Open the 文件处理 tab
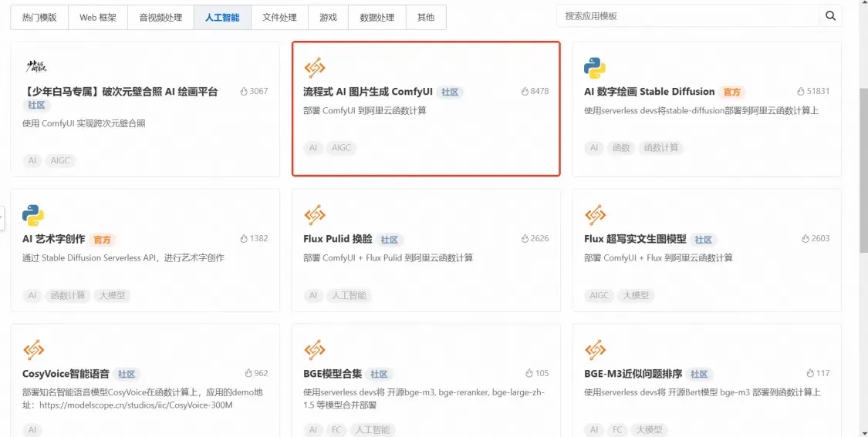 click(279, 17)
